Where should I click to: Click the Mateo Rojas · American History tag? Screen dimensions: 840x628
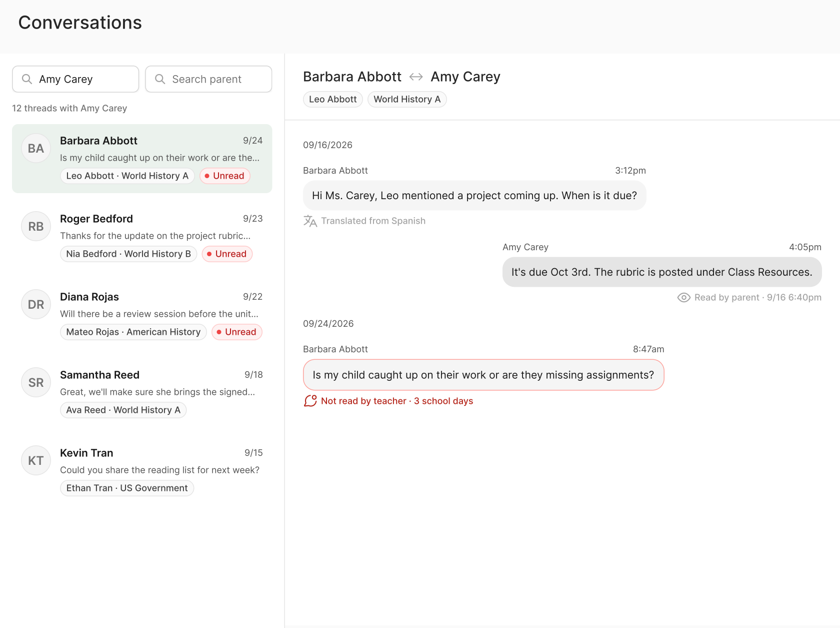133,332
